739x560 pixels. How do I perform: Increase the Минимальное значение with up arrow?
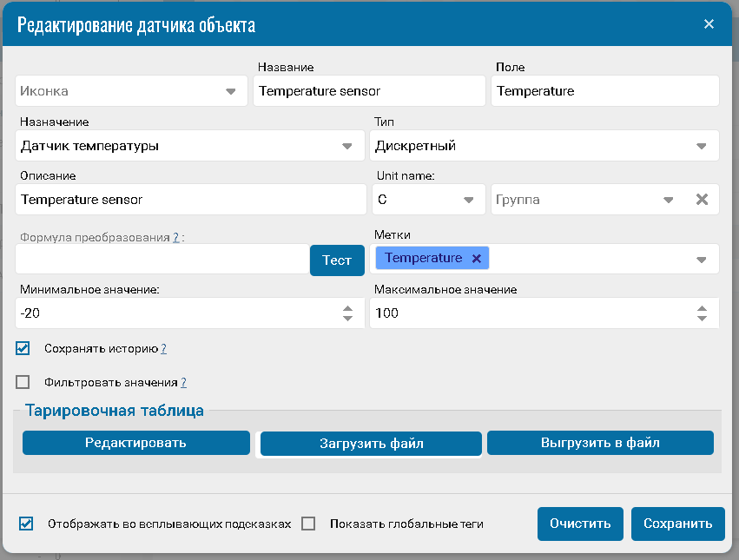347,308
